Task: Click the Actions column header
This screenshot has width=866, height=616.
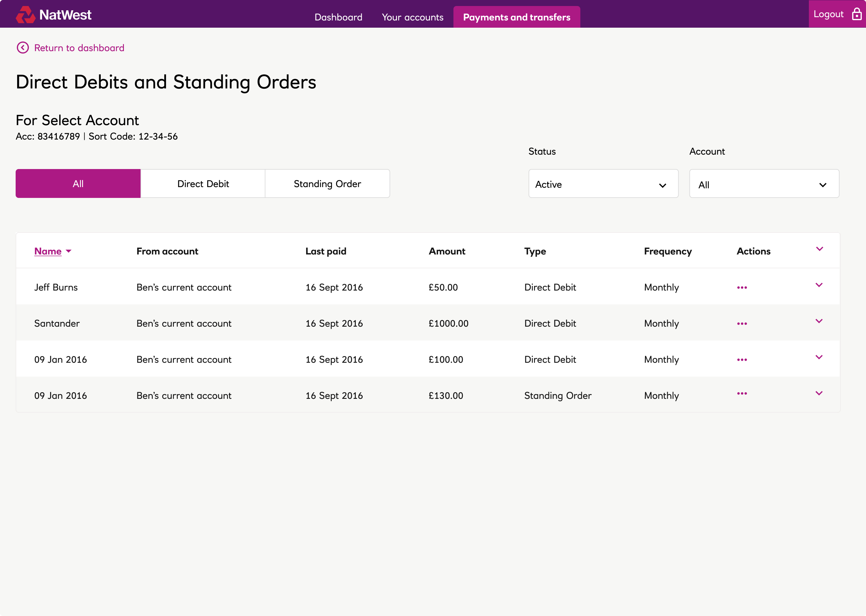Action: point(753,251)
